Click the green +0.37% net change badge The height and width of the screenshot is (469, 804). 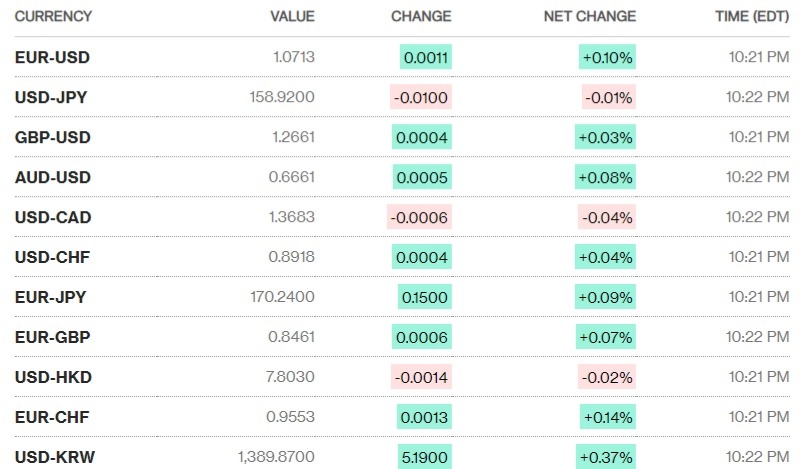pyautogui.click(x=606, y=457)
